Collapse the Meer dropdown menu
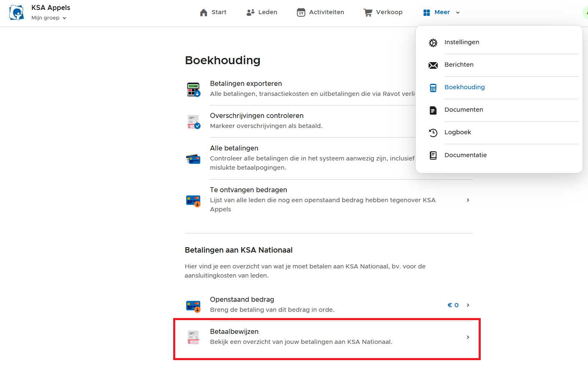The height and width of the screenshot is (386, 588). (441, 13)
